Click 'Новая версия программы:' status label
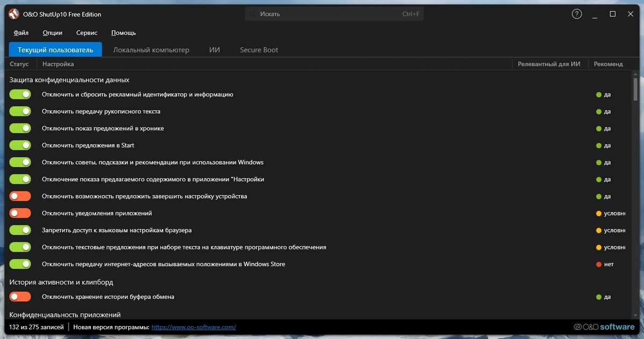 [x=111, y=327]
